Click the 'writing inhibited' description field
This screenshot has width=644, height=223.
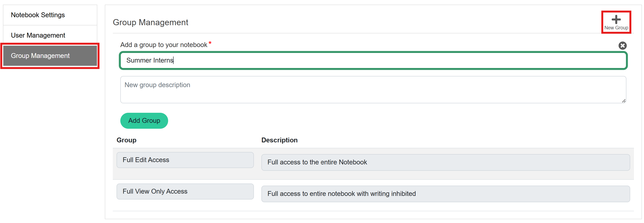445,194
